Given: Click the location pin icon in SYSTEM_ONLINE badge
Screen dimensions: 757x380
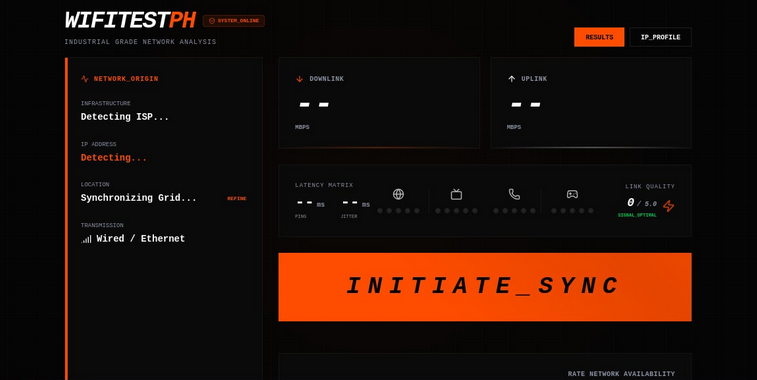Looking at the screenshot, I should [211, 21].
